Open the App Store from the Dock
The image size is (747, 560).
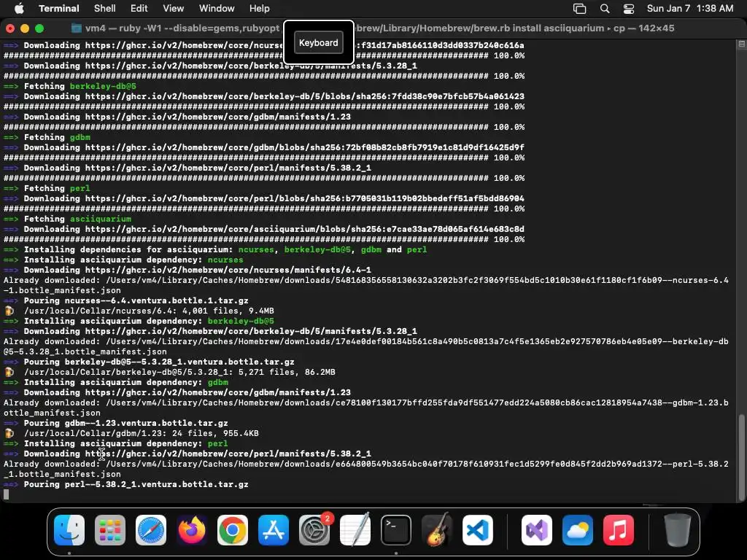point(274,529)
